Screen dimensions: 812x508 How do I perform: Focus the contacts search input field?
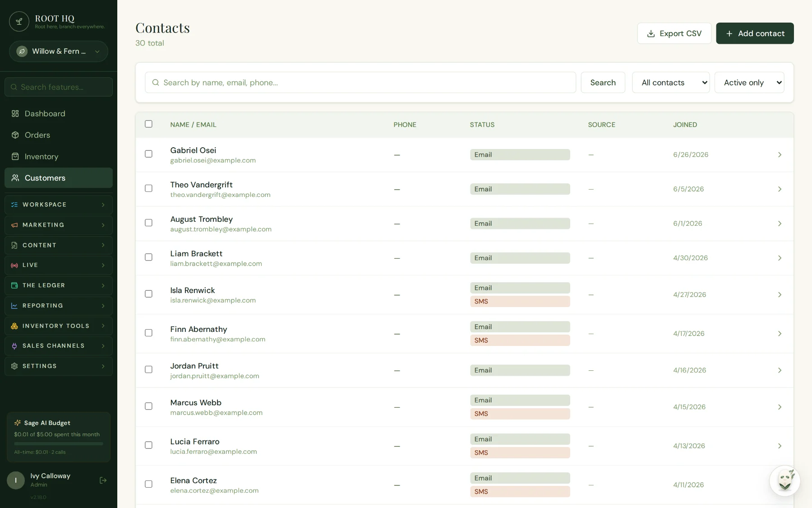point(360,83)
